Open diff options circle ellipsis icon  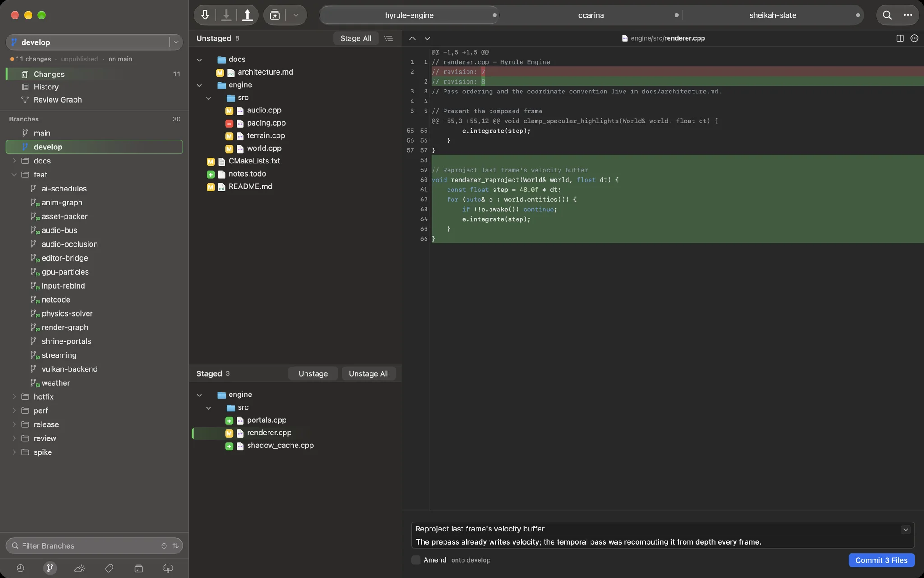(x=915, y=38)
